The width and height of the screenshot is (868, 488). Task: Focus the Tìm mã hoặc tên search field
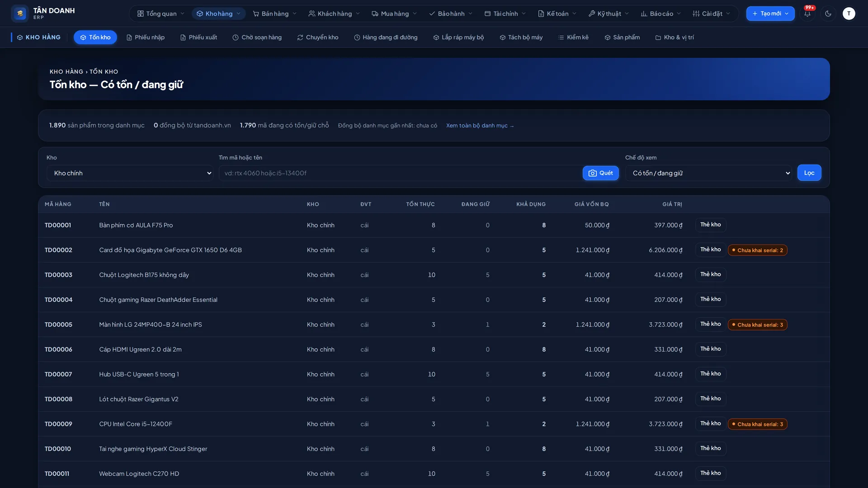[x=401, y=173]
